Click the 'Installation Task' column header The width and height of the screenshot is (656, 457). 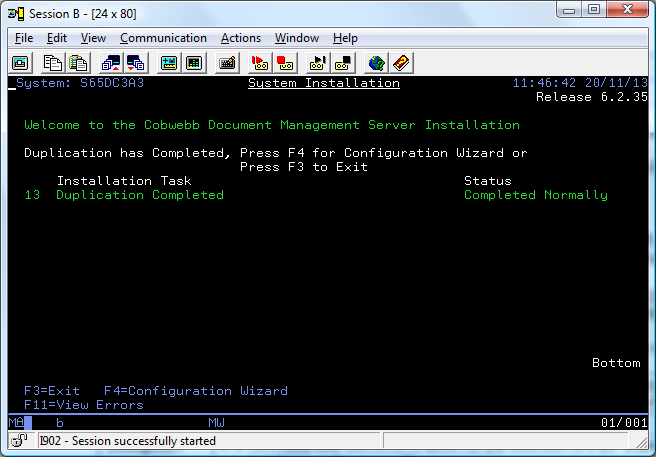pyautogui.click(x=124, y=181)
